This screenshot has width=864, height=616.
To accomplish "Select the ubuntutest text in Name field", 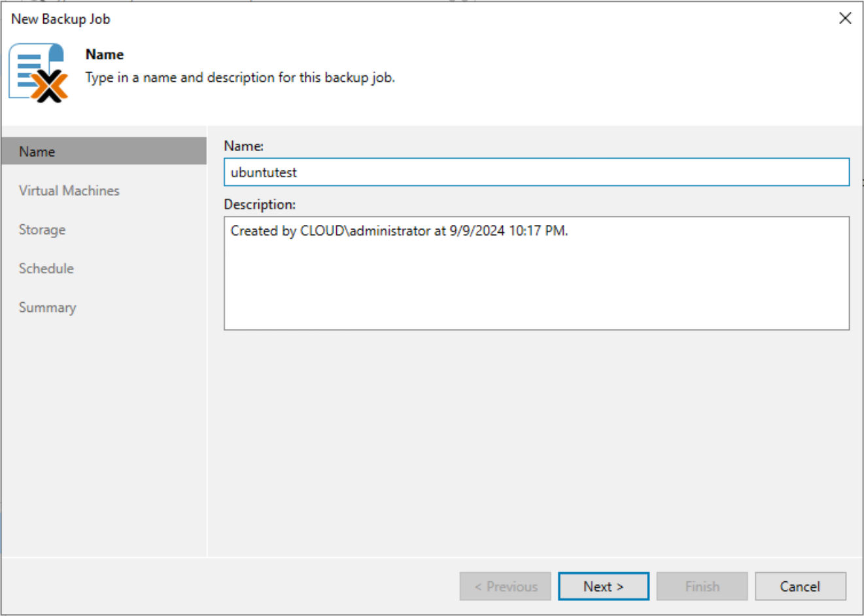I will (x=264, y=172).
